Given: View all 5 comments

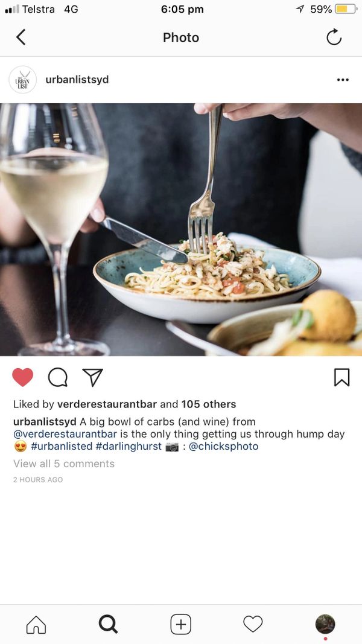Looking at the screenshot, I should (63, 464).
